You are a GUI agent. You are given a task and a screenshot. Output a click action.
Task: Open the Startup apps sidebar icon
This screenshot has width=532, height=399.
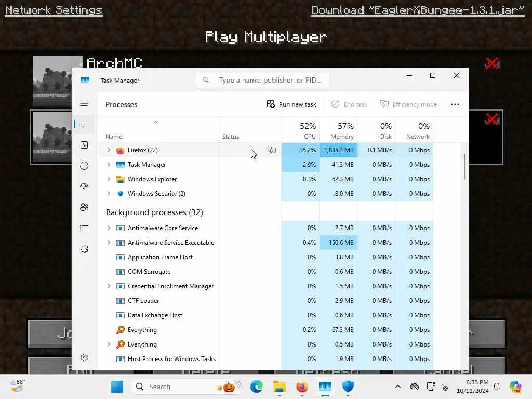click(x=84, y=187)
